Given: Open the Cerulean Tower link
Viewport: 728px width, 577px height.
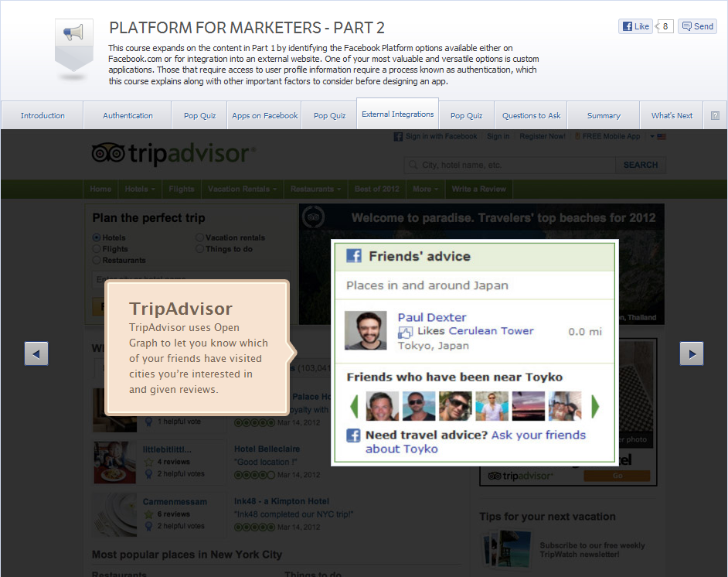Looking at the screenshot, I should click(x=492, y=331).
